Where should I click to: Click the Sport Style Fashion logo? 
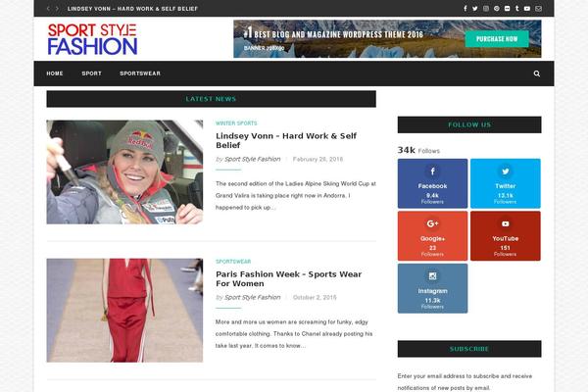click(x=92, y=39)
